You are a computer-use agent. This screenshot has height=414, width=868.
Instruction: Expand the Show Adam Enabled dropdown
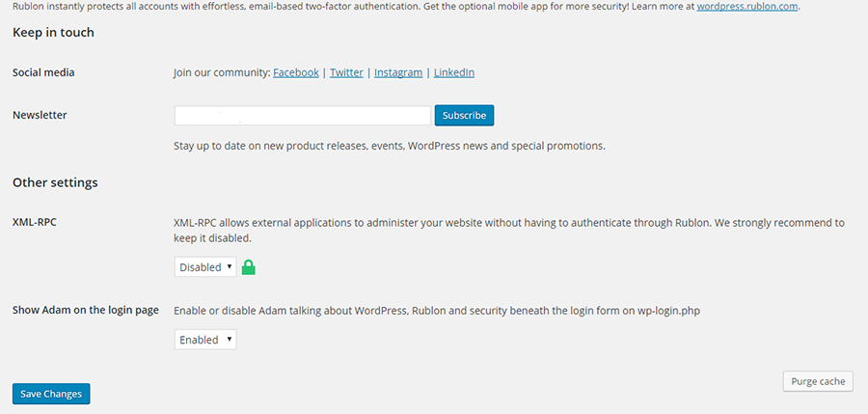[205, 340]
